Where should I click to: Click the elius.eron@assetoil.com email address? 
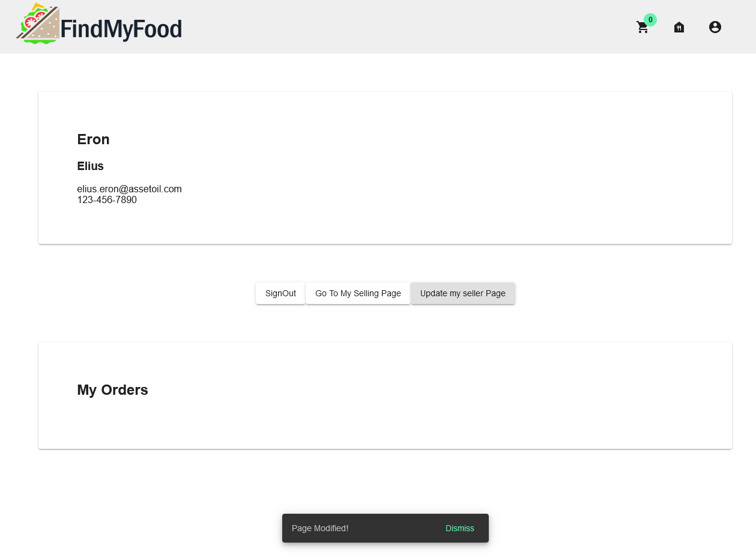click(130, 189)
